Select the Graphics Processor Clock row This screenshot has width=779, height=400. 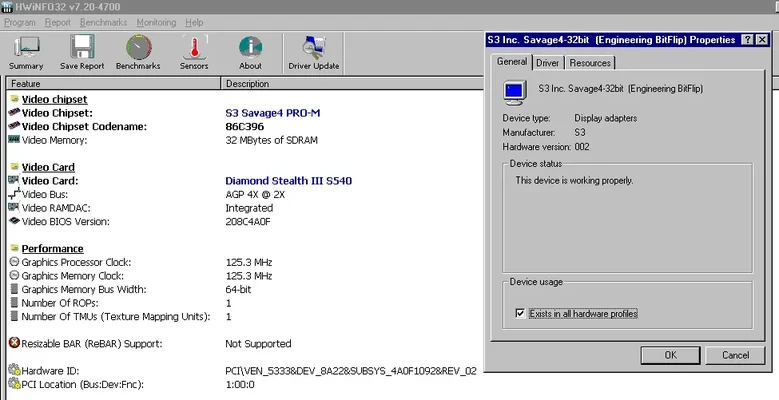pyautogui.click(x=76, y=262)
